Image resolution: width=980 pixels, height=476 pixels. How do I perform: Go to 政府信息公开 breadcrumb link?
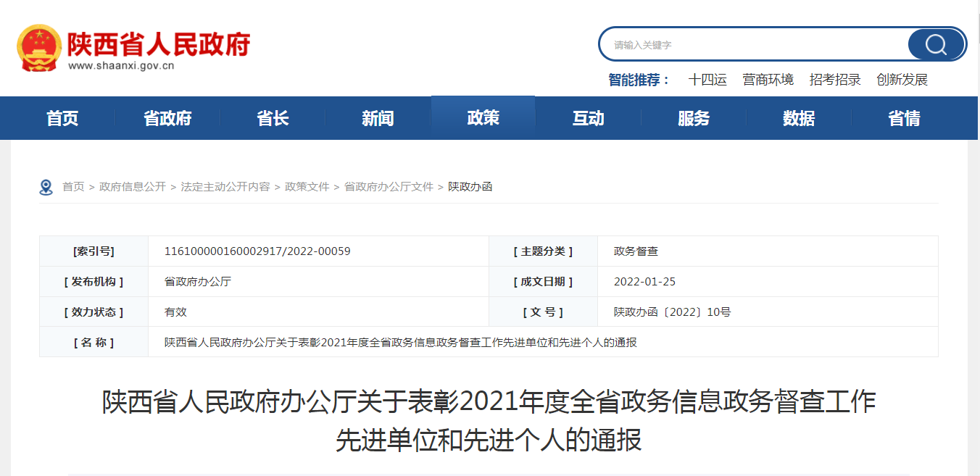(133, 187)
